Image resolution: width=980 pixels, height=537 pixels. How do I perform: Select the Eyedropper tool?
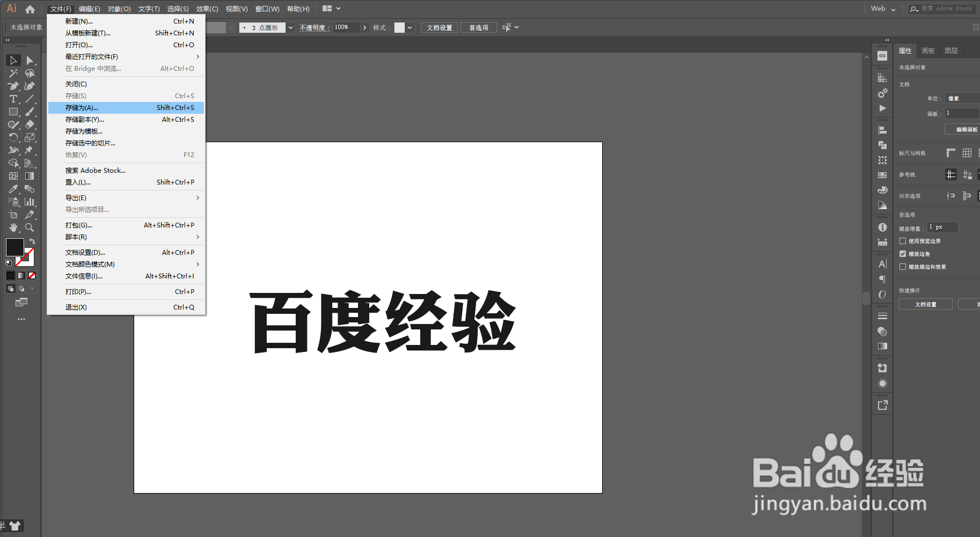[13, 188]
